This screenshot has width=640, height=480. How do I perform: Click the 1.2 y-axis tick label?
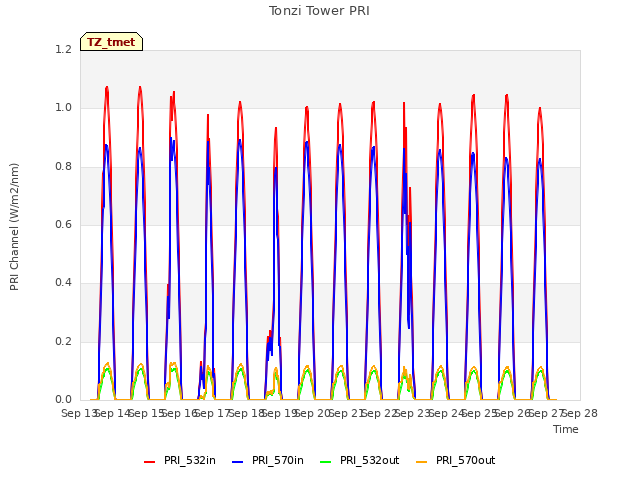tap(63, 49)
